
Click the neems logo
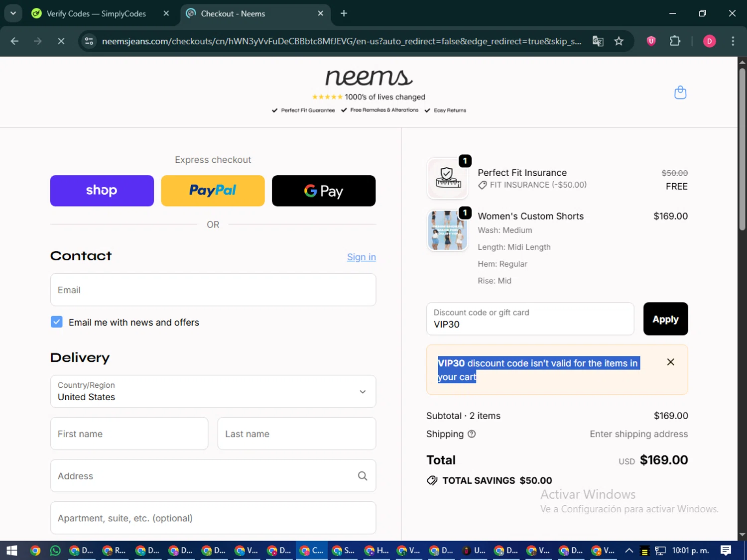click(369, 78)
